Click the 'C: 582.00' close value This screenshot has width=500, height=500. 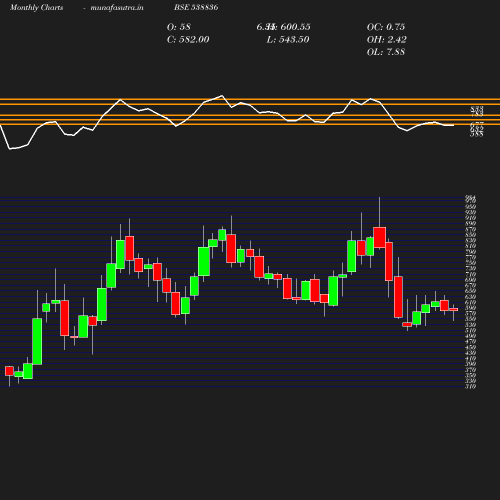(188, 40)
